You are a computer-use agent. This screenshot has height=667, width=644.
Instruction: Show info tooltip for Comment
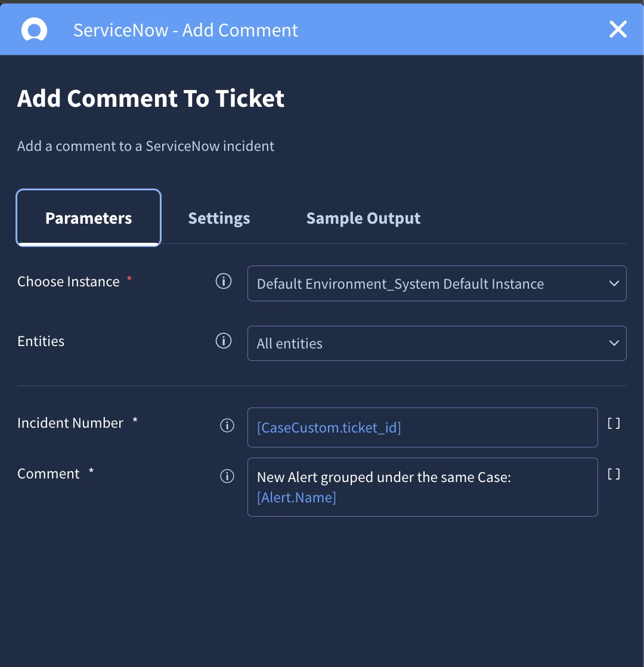[x=227, y=476]
